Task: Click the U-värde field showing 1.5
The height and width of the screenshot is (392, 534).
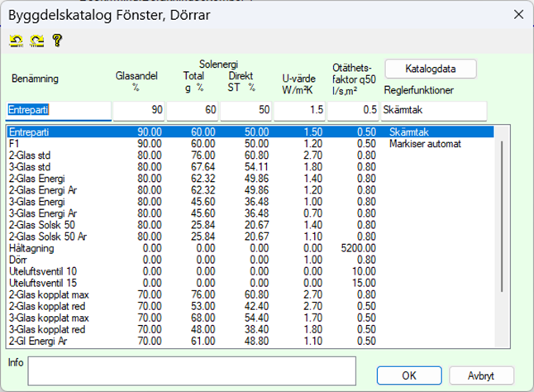Action: coord(299,110)
